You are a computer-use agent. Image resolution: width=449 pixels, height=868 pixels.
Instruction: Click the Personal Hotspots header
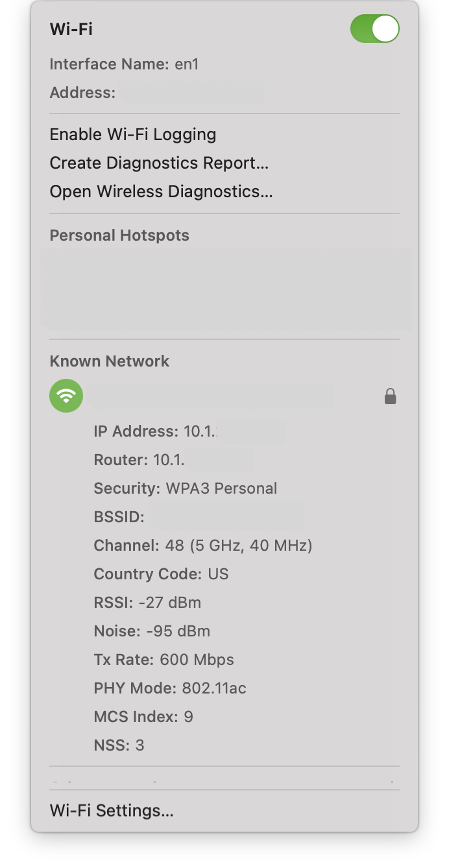[119, 235]
